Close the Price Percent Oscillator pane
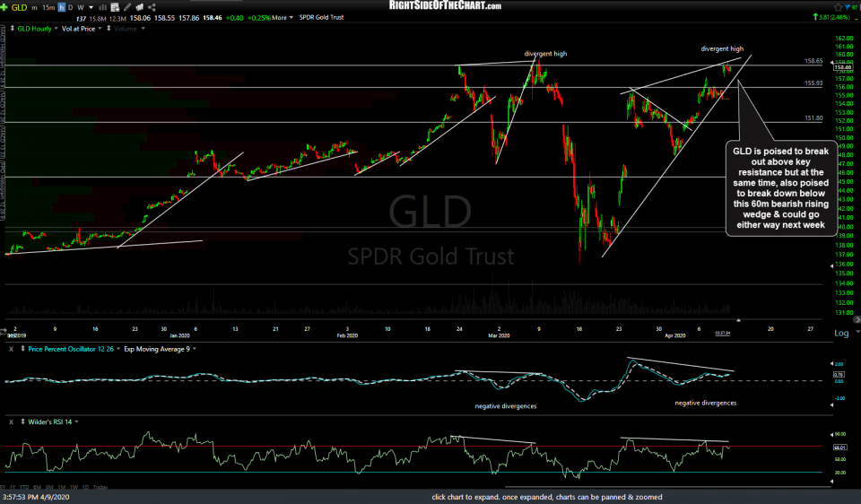Viewport: 861px width, 504px height. pos(11,349)
